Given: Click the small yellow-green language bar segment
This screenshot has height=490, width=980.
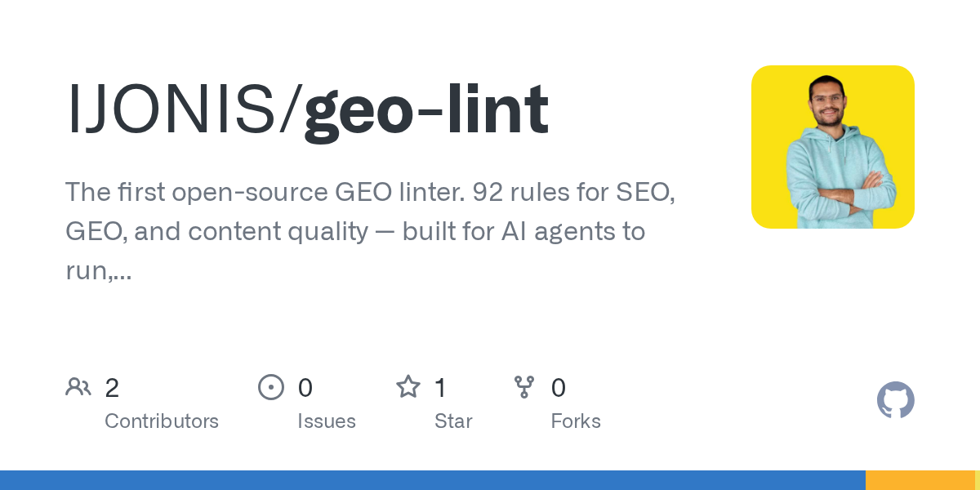Looking at the screenshot, I should click(x=977, y=480).
